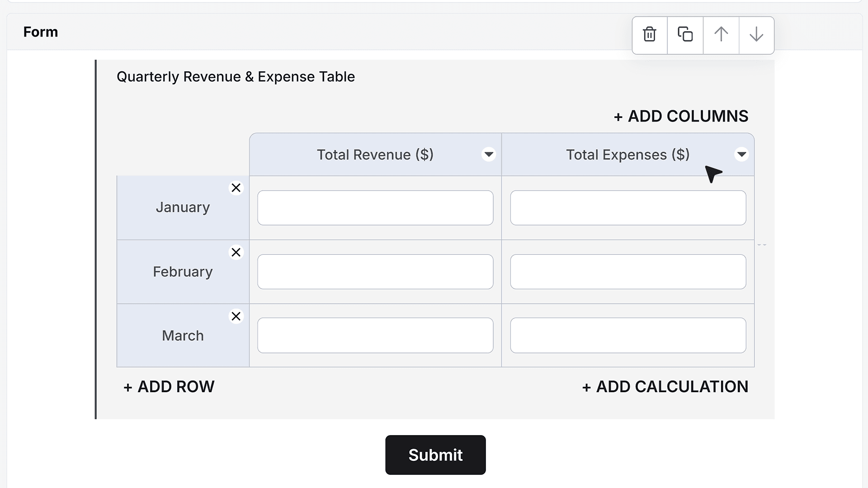This screenshot has width=868, height=488.
Task: Select Total Revenue ($) header text
Action: tap(375, 155)
